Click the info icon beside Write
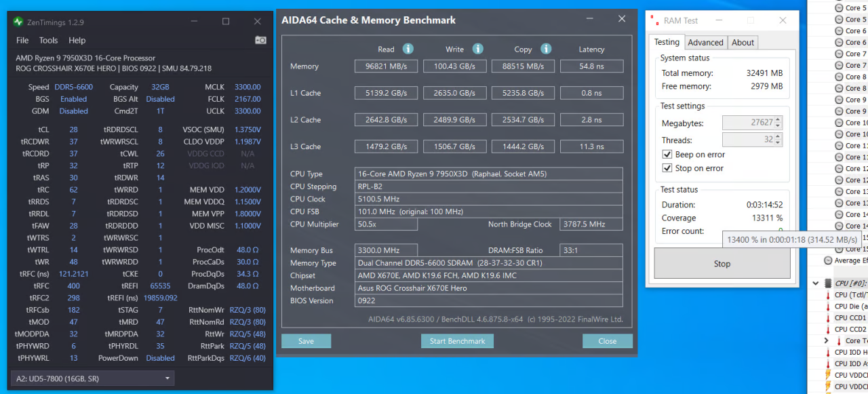 click(477, 49)
